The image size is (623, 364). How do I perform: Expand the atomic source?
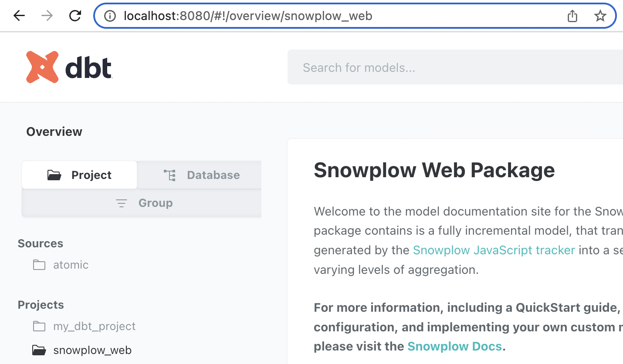pyautogui.click(x=71, y=265)
